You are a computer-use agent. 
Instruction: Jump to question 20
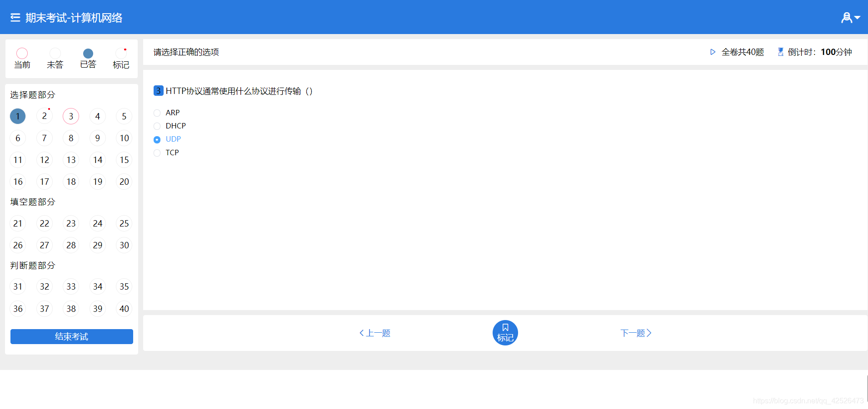(x=124, y=182)
